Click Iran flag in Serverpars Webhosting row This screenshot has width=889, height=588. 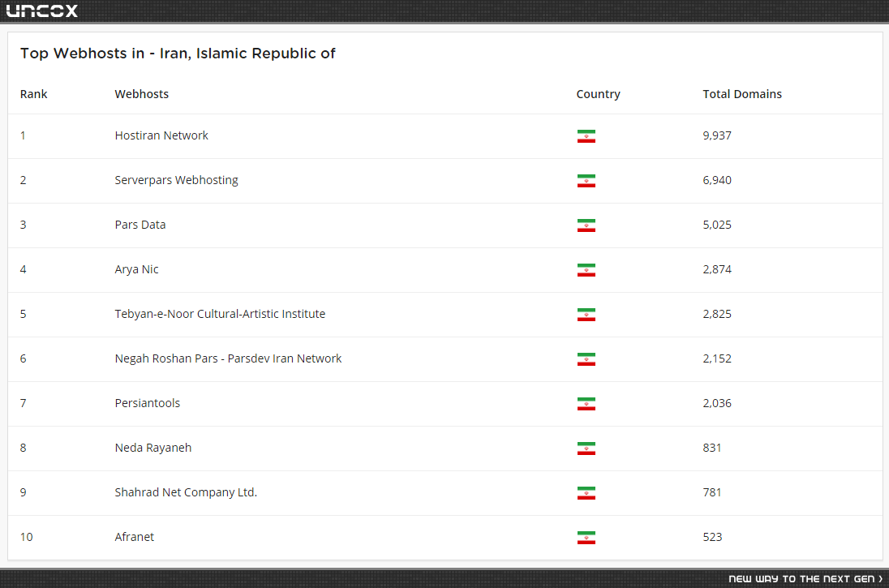[586, 181]
